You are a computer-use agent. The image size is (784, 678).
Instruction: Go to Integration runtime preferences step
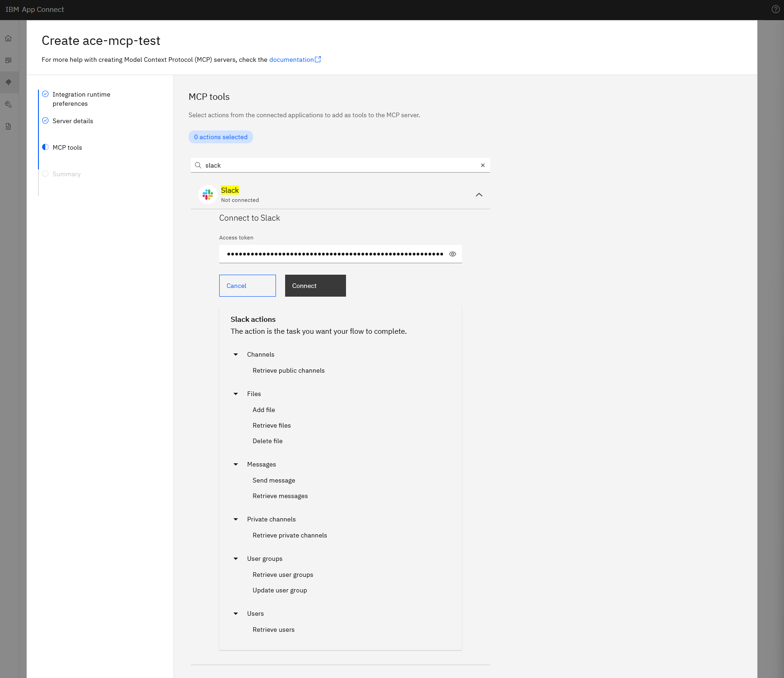pyautogui.click(x=81, y=99)
